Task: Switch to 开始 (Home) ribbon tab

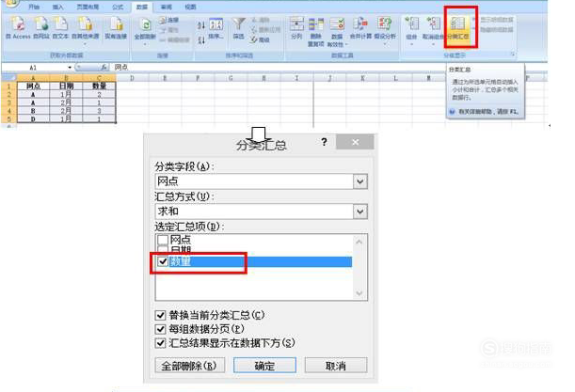Action: (33, 7)
